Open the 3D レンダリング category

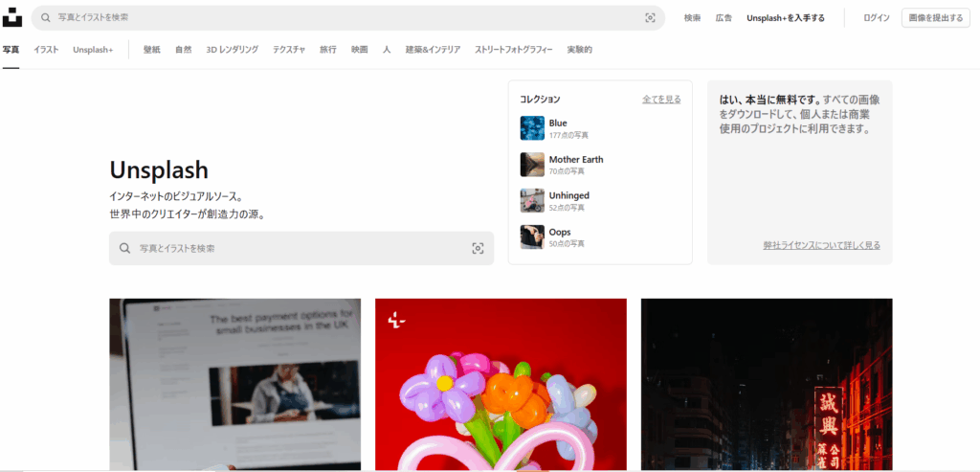(x=232, y=50)
